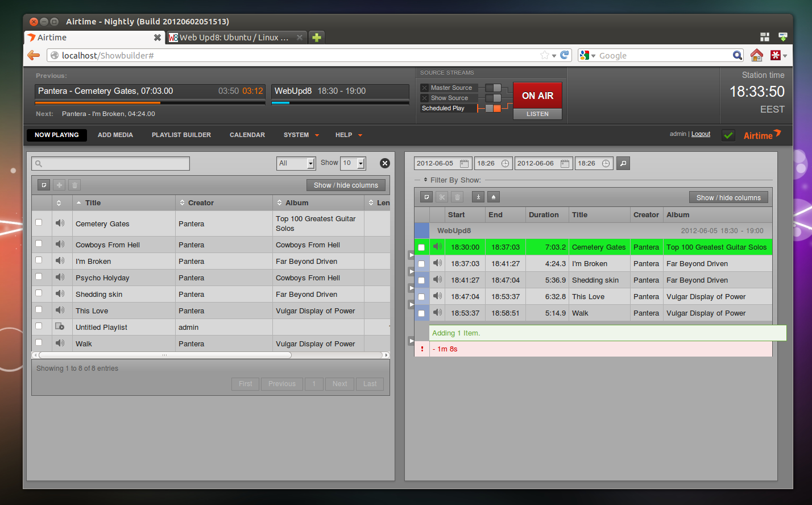Image resolution: width=812 pixels, height=505 pixels.
Task: Open the Show 10 entries dropdown
Action: click(x=353, y=163)
